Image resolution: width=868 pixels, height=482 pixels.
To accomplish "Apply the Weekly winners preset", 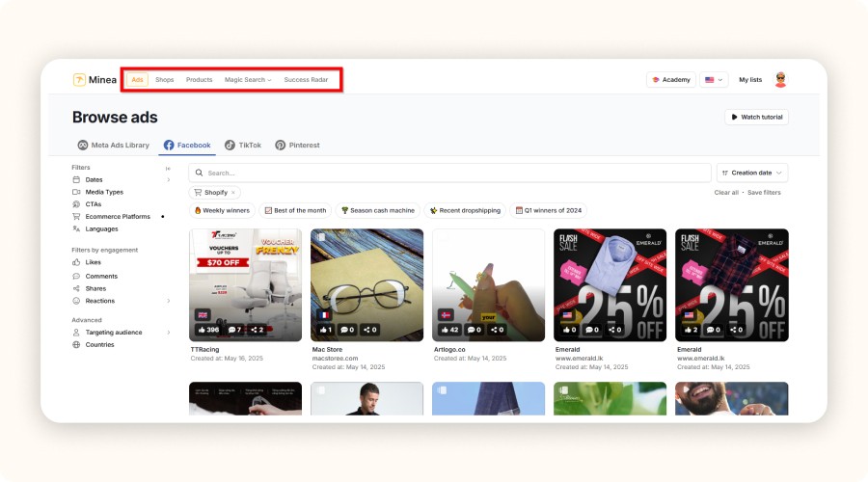I will point(222,210).
